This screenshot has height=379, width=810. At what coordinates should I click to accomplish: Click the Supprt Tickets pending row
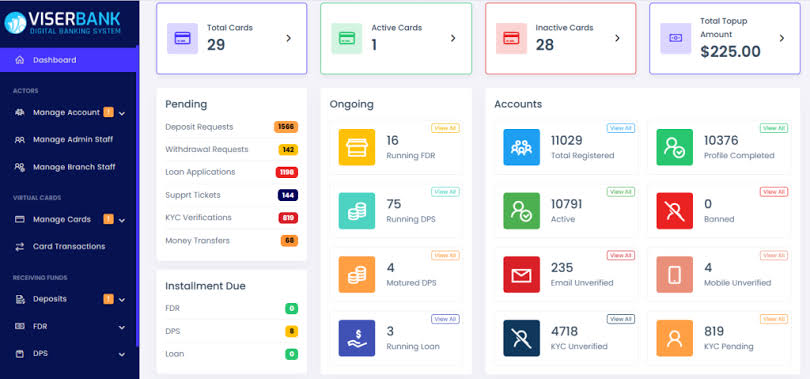pos(231,195)
